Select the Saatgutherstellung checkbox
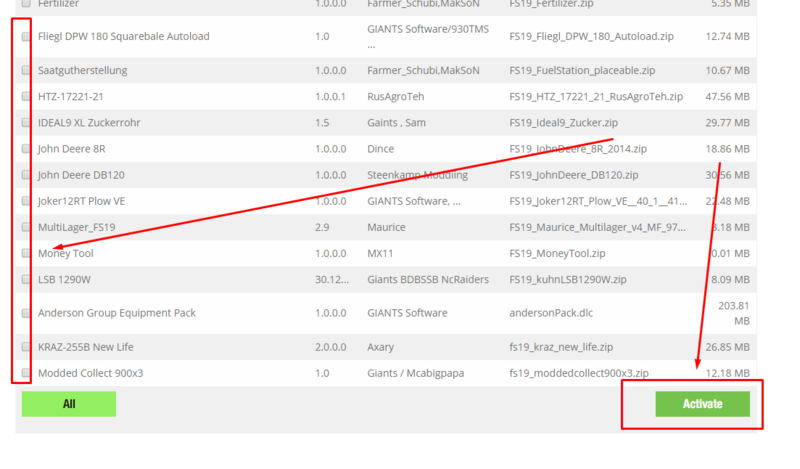800x469 pixels. pyautogui.click(x=26, y=71)
